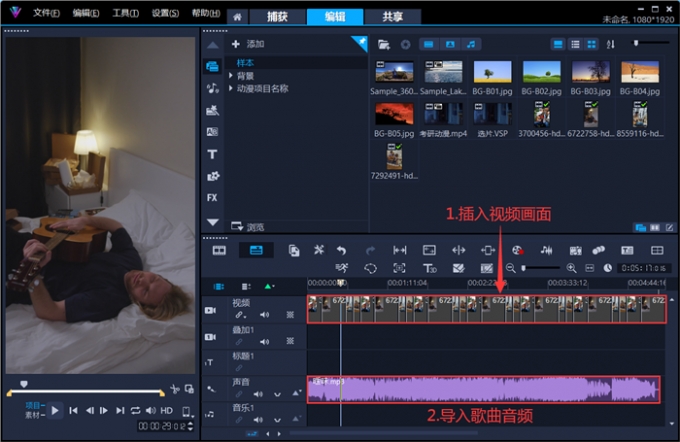Switch to the 捕获 tab
The image size is (680, 442).
(x=278, y=17)
